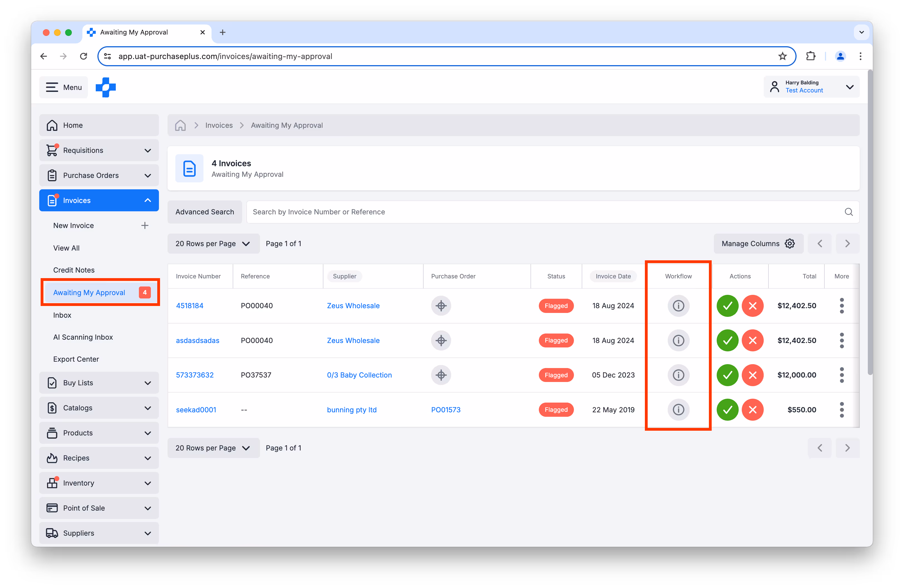Click the PurchasePlus logo
The height and width of the screenshot is (588, 904).
[x=105, y=87]
